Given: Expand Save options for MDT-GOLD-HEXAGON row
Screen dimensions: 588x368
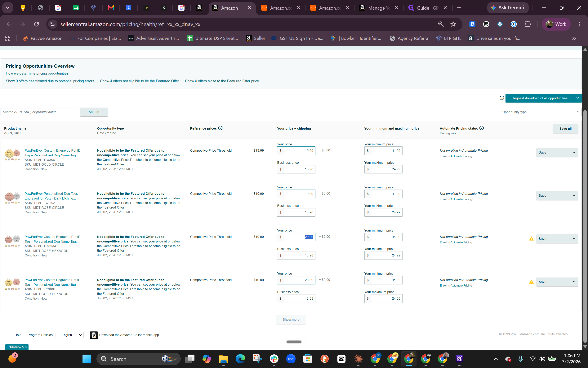Looking at the screenshot, I should [574, 282].
